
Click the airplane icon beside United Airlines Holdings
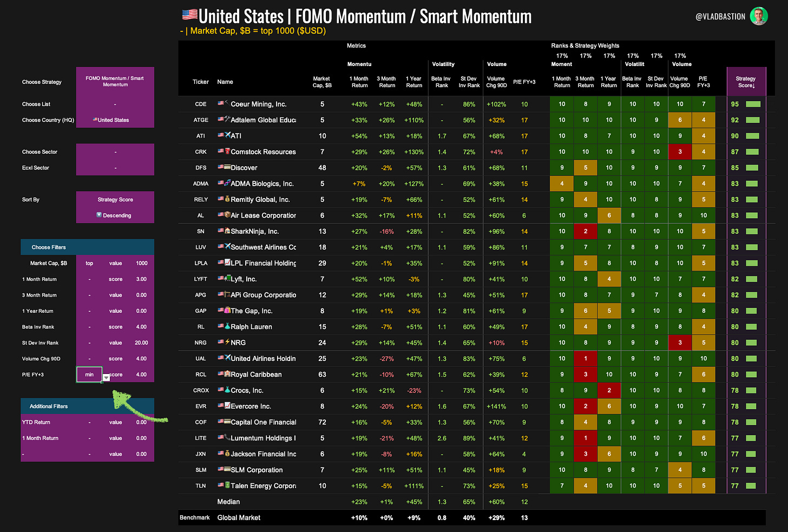(227, 358)
